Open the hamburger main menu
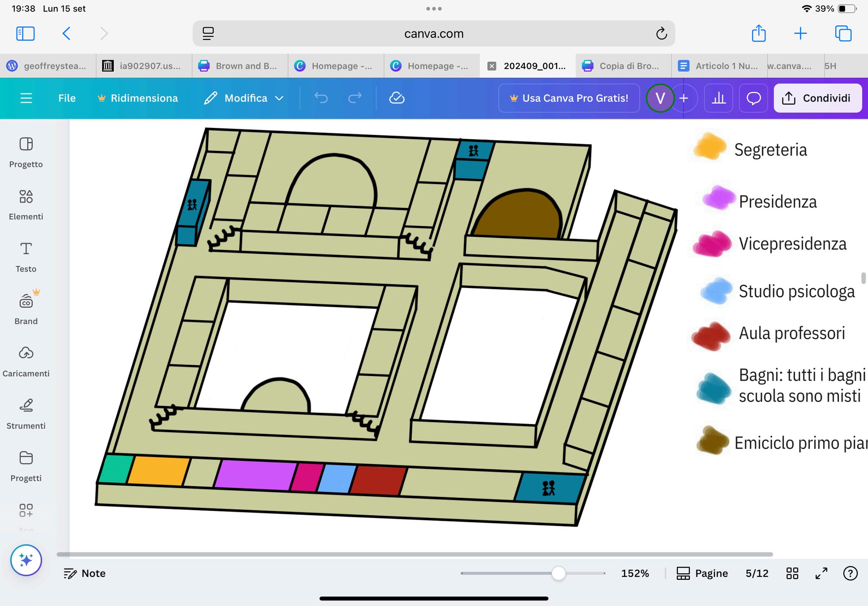This screenshot has height=606, width=868. click(x=26, y=98)
